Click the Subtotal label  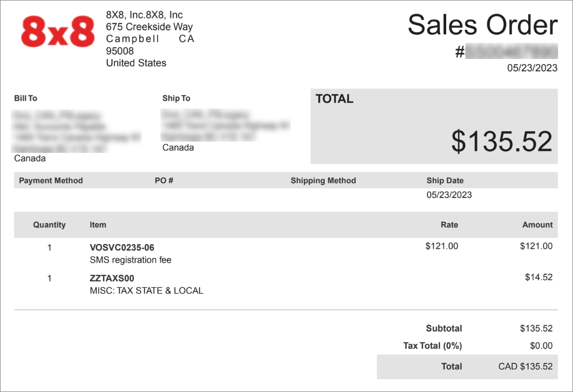click(444, 328)
